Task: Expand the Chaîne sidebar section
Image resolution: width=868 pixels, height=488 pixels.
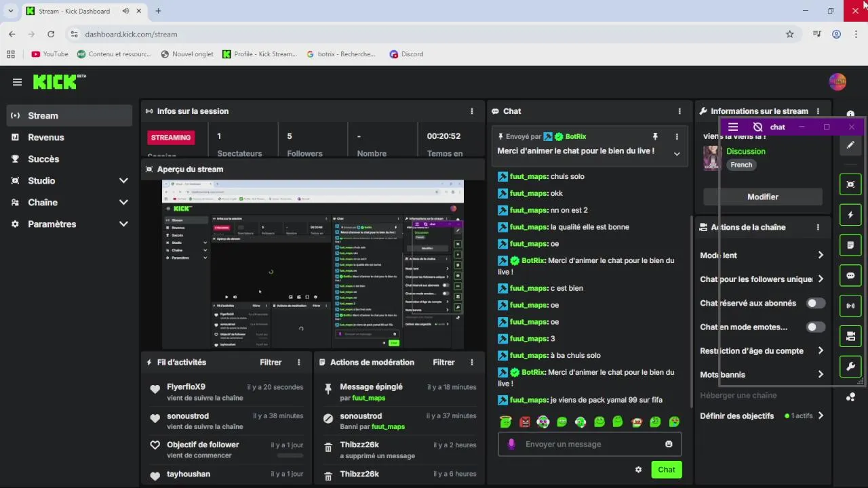Action: [123, 202]
